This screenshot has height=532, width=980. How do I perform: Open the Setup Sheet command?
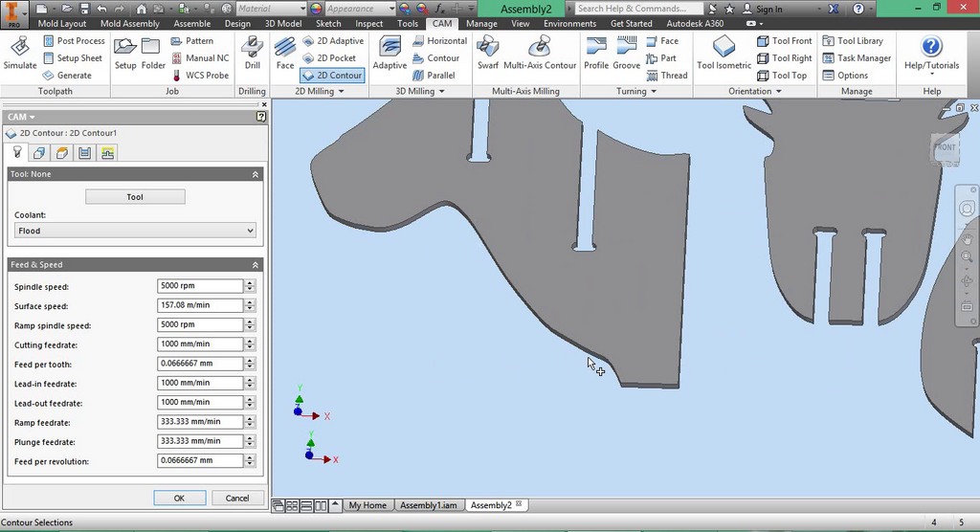[73, 58]
